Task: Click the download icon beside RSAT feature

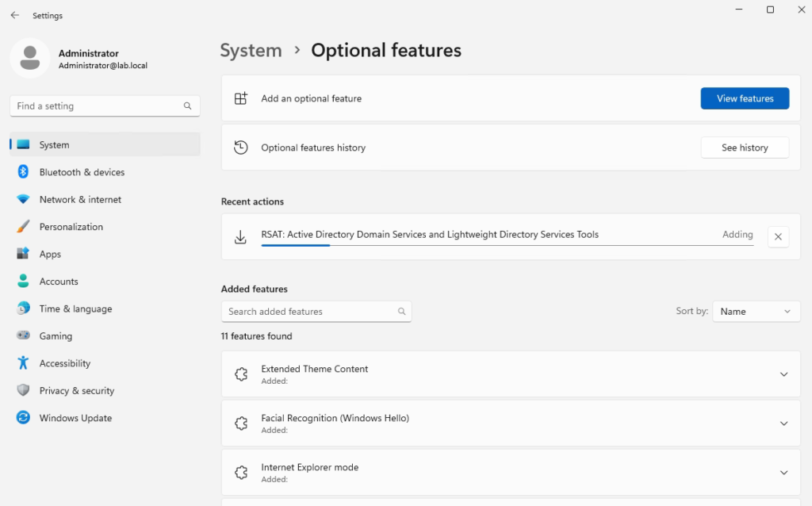Action: pyautogui.click(x=240, y=237)
